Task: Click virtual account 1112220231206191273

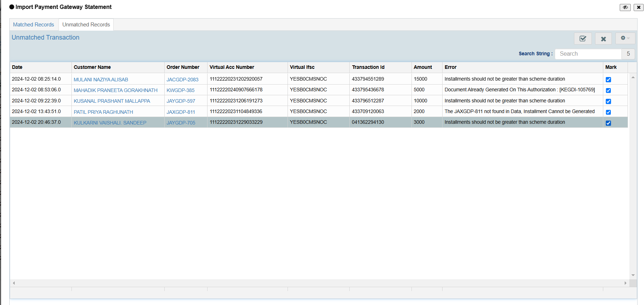Action: click(x=236, y=101)
